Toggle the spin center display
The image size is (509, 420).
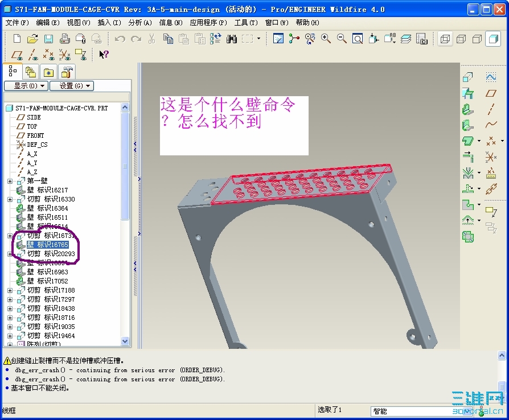pyautogui.click(x=294, y=39)
